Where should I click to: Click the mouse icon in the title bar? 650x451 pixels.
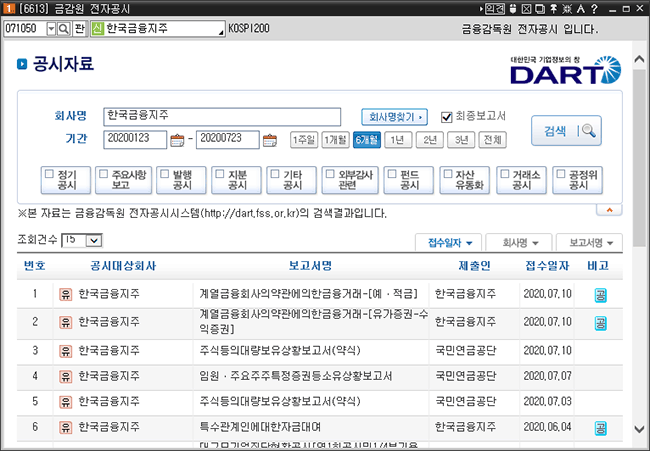click(513, 9)
